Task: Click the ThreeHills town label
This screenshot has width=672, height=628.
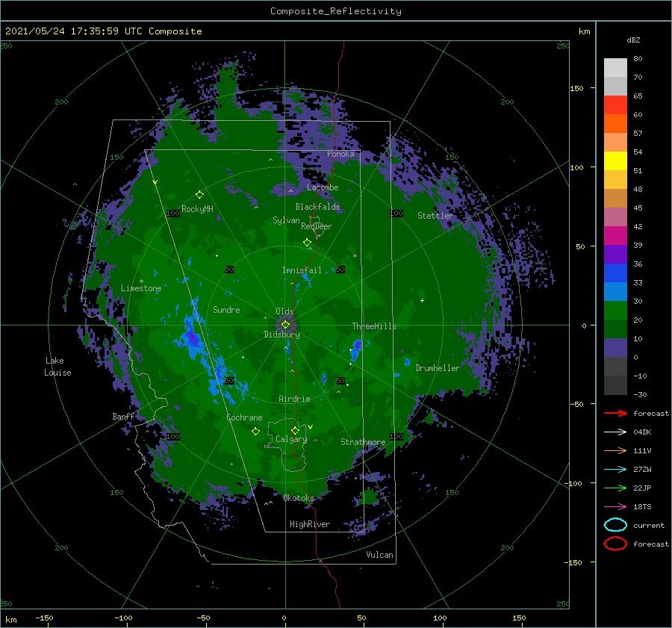Action: (374, 326)
